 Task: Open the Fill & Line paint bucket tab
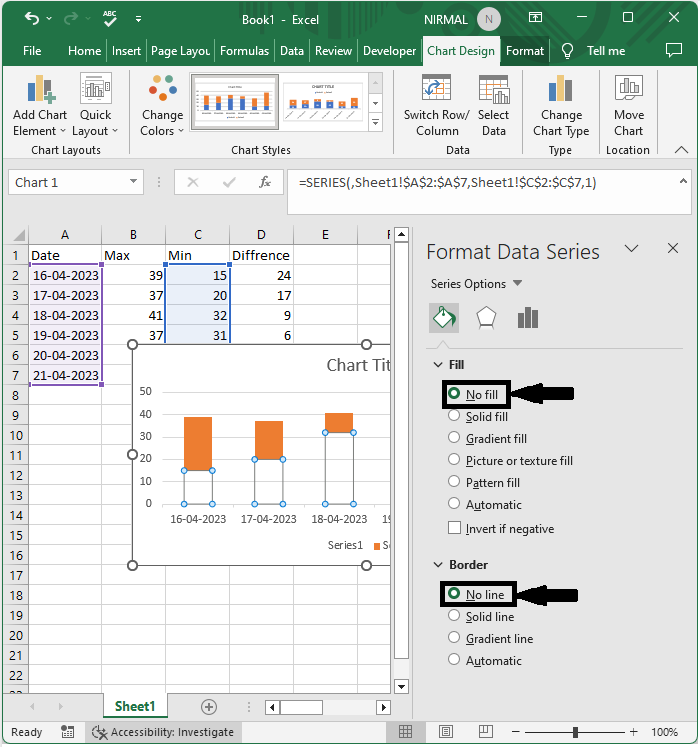444,318
